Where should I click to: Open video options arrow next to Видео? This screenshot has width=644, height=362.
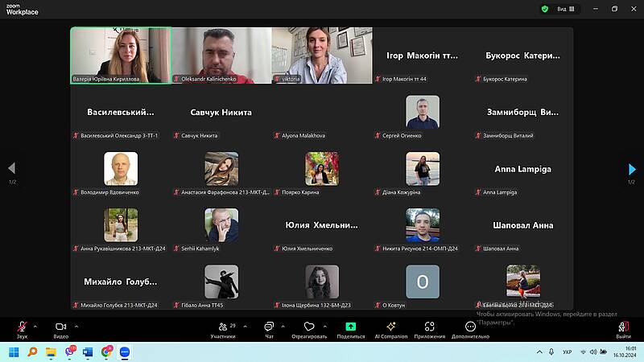[76, 327]
